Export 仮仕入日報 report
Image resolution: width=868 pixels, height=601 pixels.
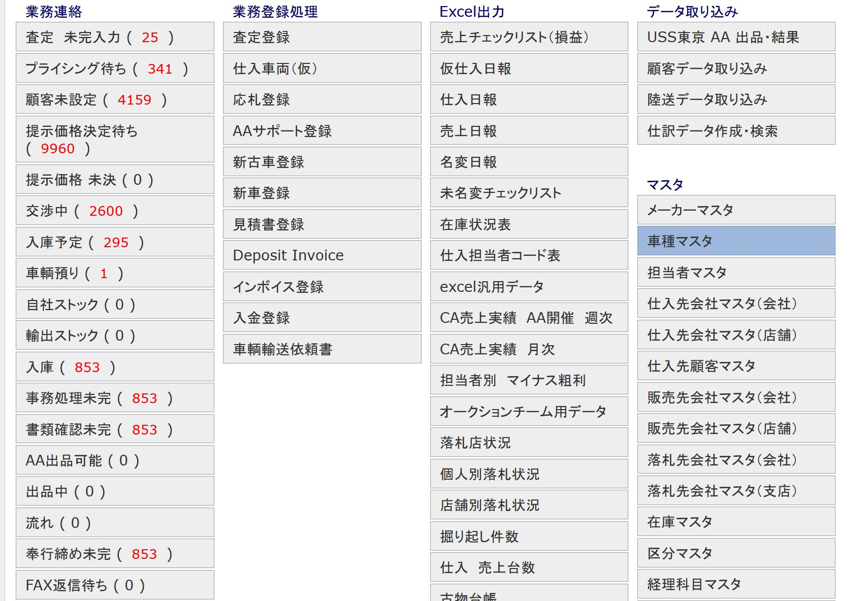coord(529,68)
